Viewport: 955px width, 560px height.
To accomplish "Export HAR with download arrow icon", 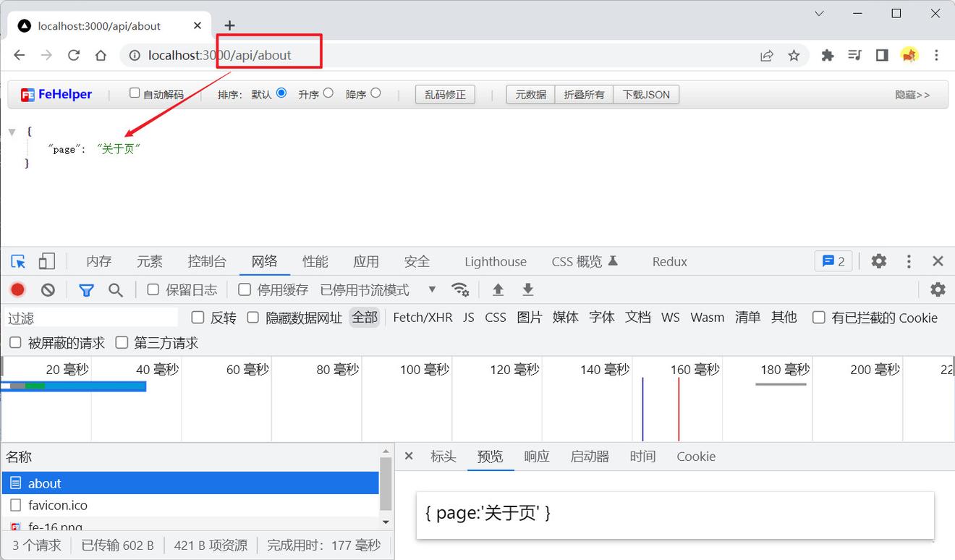I will (528, 289).
